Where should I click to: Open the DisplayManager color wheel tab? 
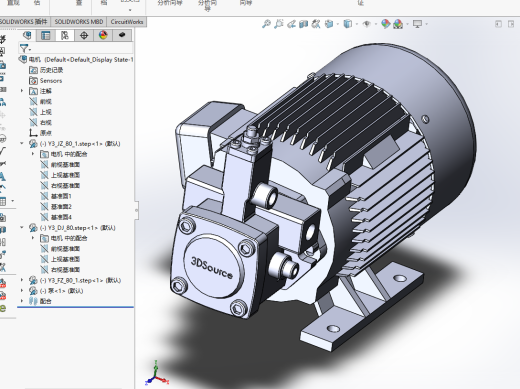(x=103, y=35)
